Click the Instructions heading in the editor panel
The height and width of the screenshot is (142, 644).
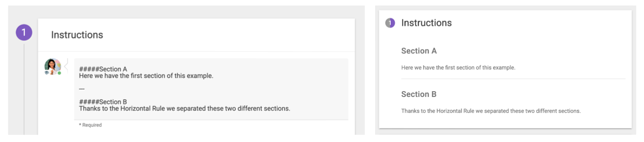77,35
